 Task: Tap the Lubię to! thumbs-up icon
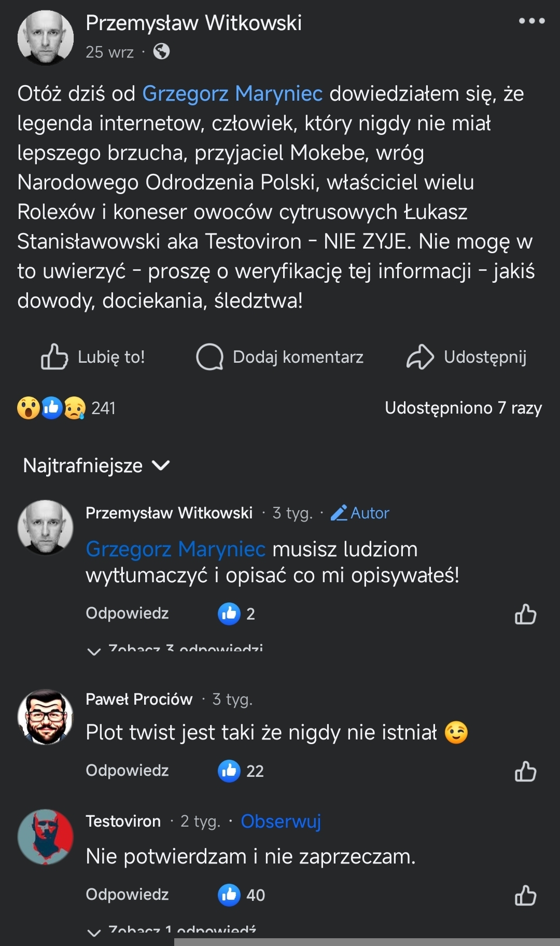pos(54,357)
